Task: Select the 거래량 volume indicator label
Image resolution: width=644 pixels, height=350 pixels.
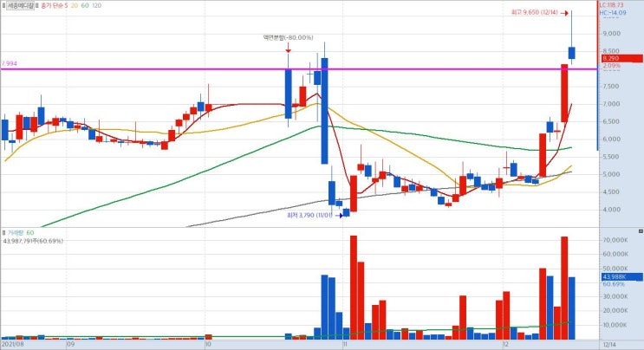Action: coord(16,233)
